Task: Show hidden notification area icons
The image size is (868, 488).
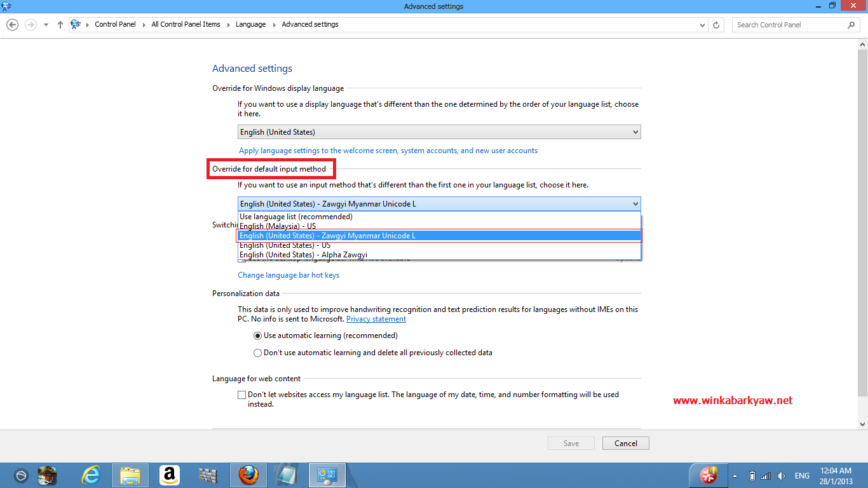Action: (735, 476)
